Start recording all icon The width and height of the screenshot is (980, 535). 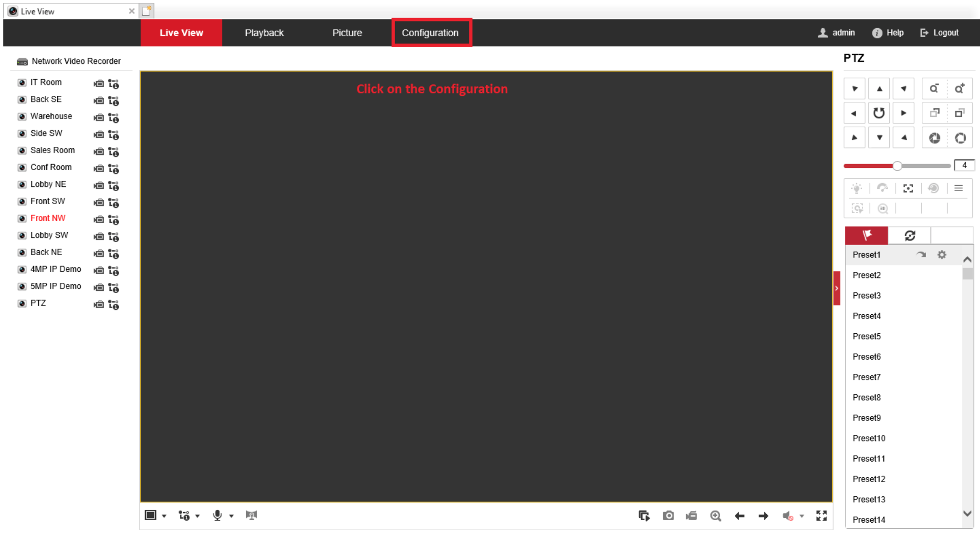coord(691,515)
